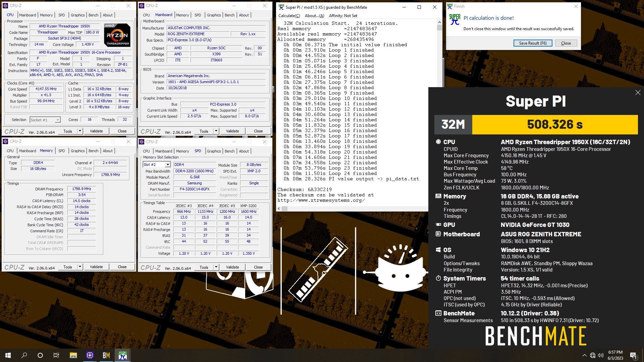Open notification center icon
Screen dimensions: 644x362
pyautogui.click(x=633, y=355)
